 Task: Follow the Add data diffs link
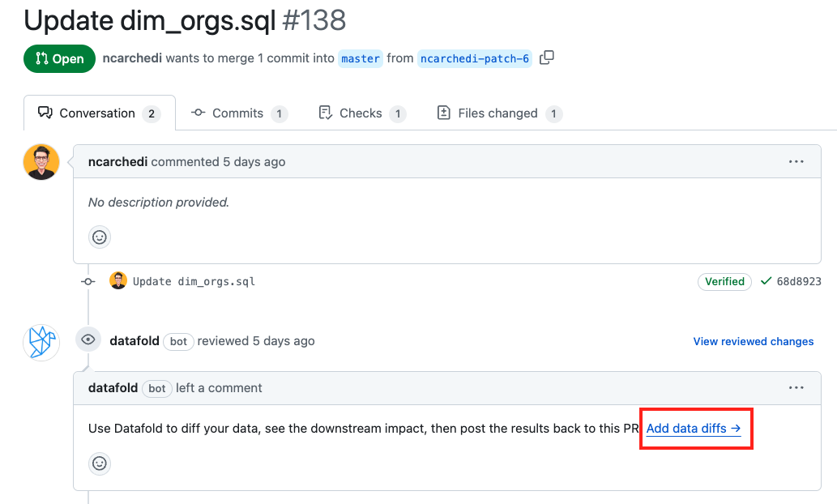(694, 428)
